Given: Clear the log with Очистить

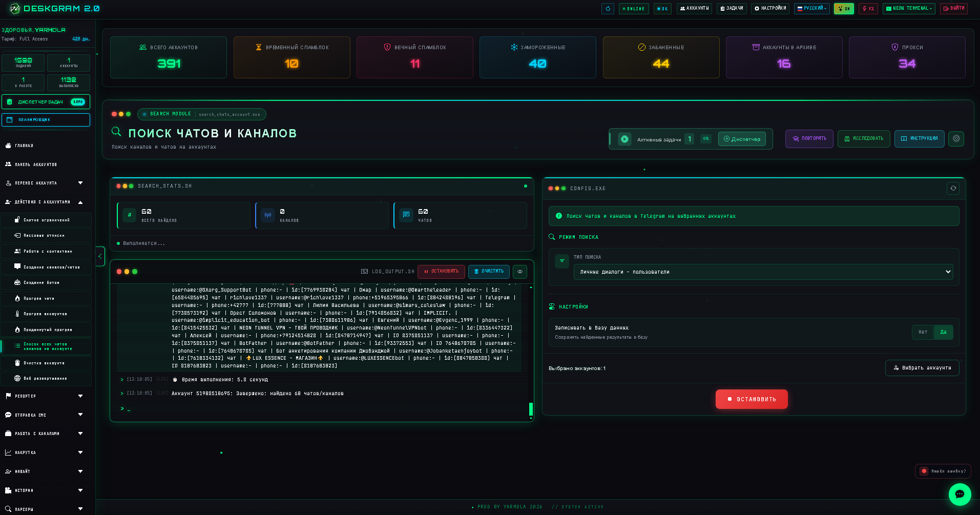Looking at the screenshot, I should 489,272.
